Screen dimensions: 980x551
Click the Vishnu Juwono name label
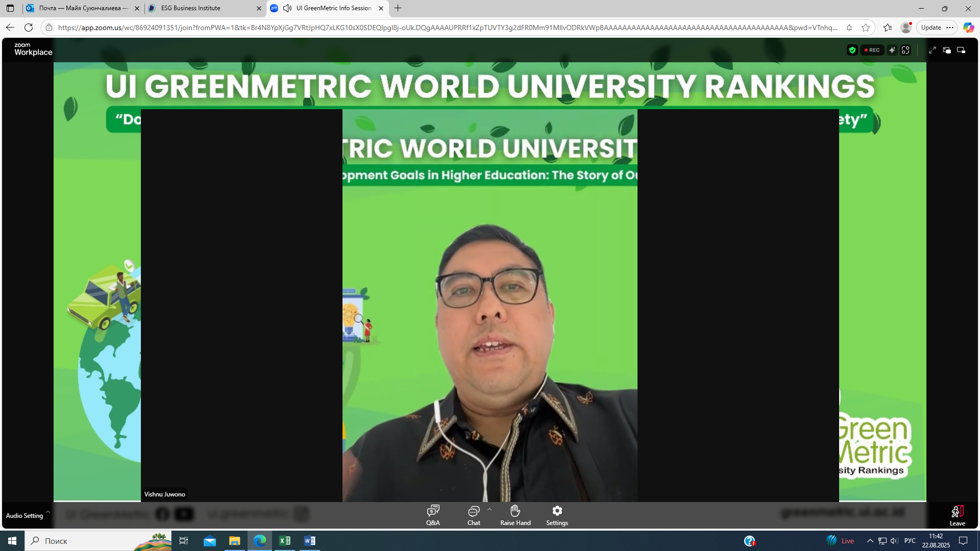pyautogui.click(x=164, y=494)
